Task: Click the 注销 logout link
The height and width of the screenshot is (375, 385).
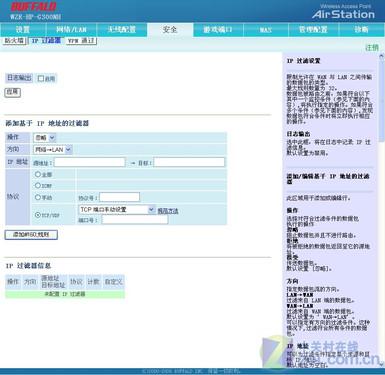Action: [x=372, y=48]
